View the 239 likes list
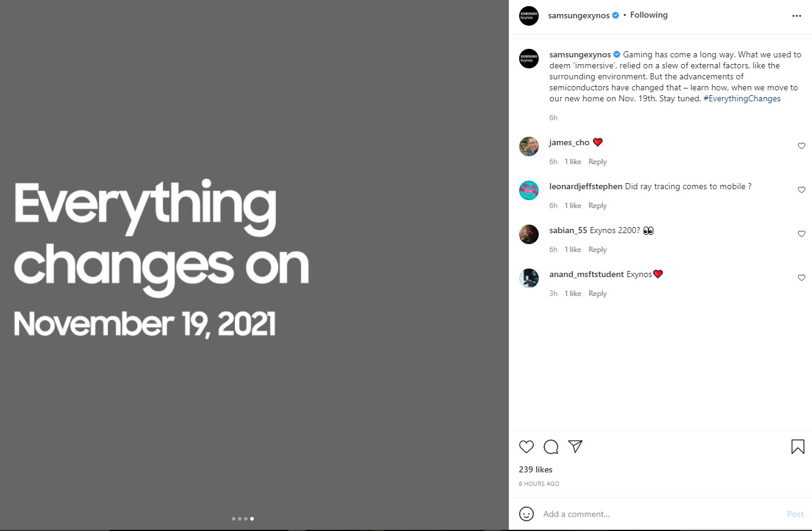 click(x=536, y=469)
